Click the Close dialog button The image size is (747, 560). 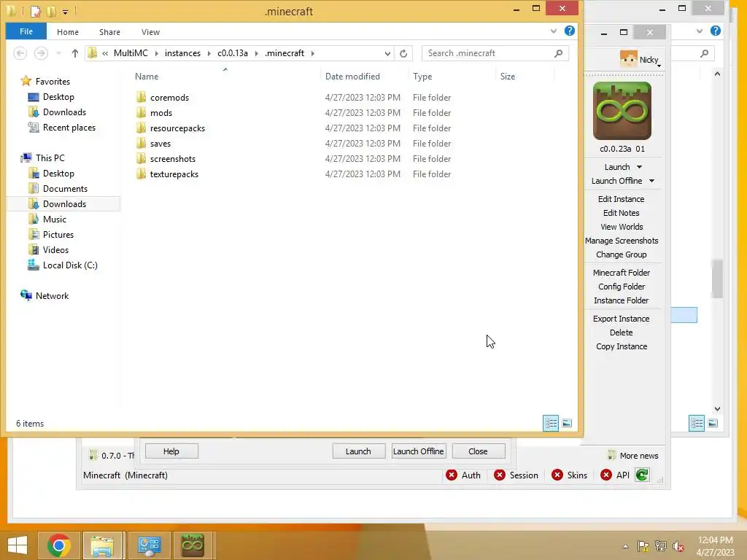[478, 451]
